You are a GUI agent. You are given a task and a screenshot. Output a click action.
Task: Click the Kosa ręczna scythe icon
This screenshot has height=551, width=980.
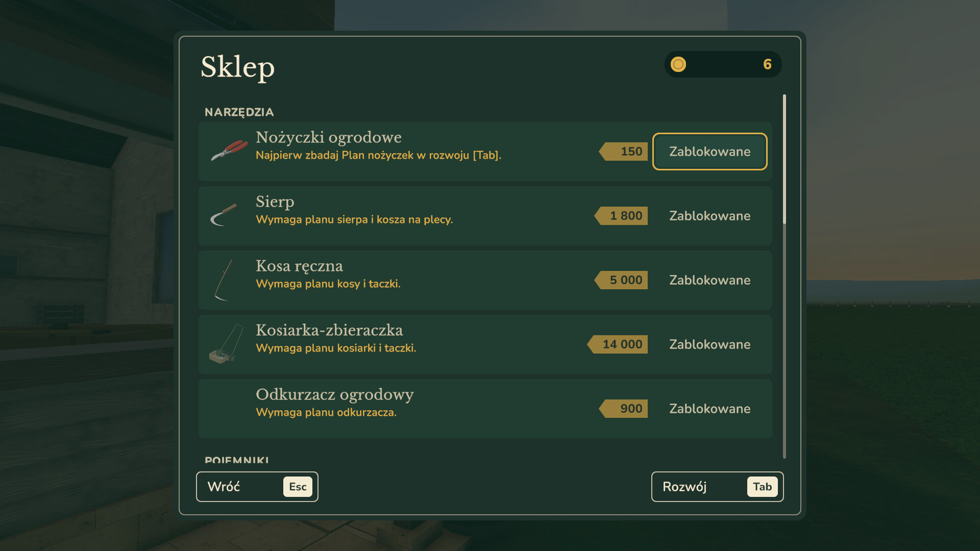coord(224,280)
